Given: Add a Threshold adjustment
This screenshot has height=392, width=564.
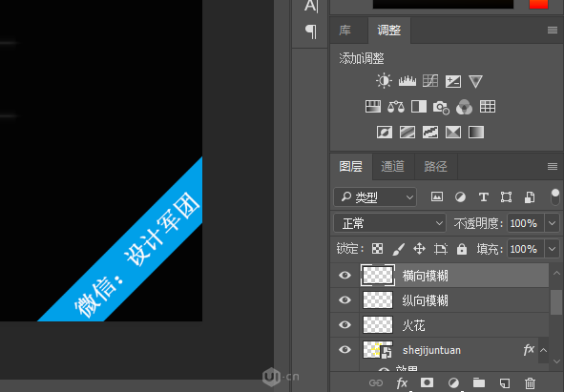Looking at the screenshot, I should pyautogui.click(x=430, y=132).
